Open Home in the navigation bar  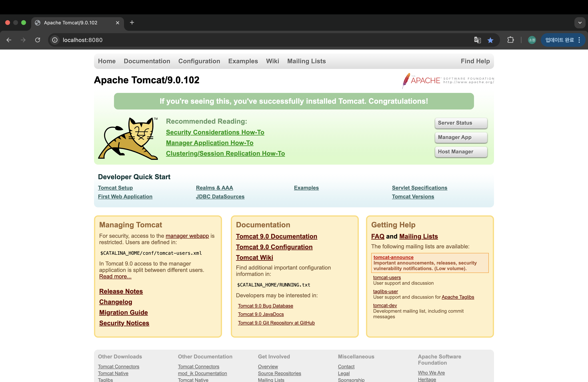tap(107, 61)
